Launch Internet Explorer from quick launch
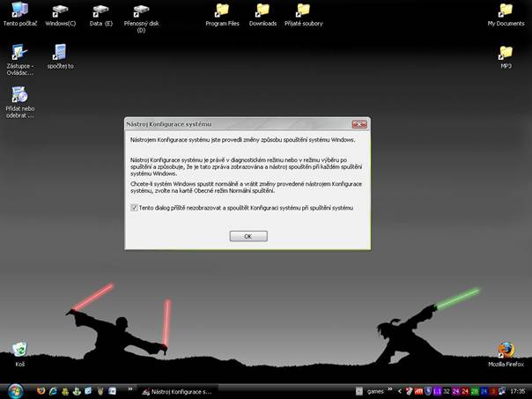 (x=53, y=391)
